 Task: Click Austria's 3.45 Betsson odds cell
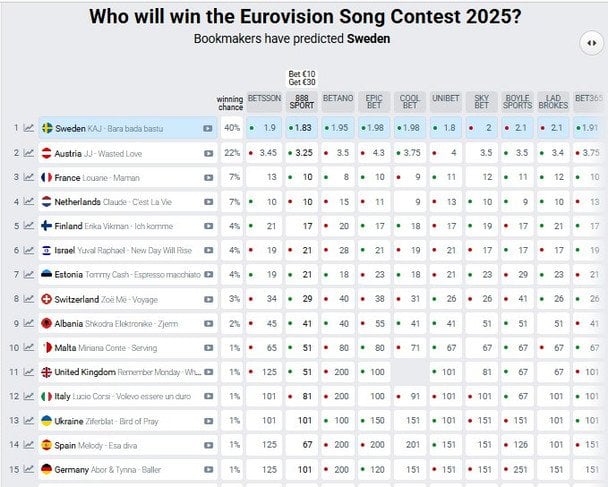[x=266, y=153]
